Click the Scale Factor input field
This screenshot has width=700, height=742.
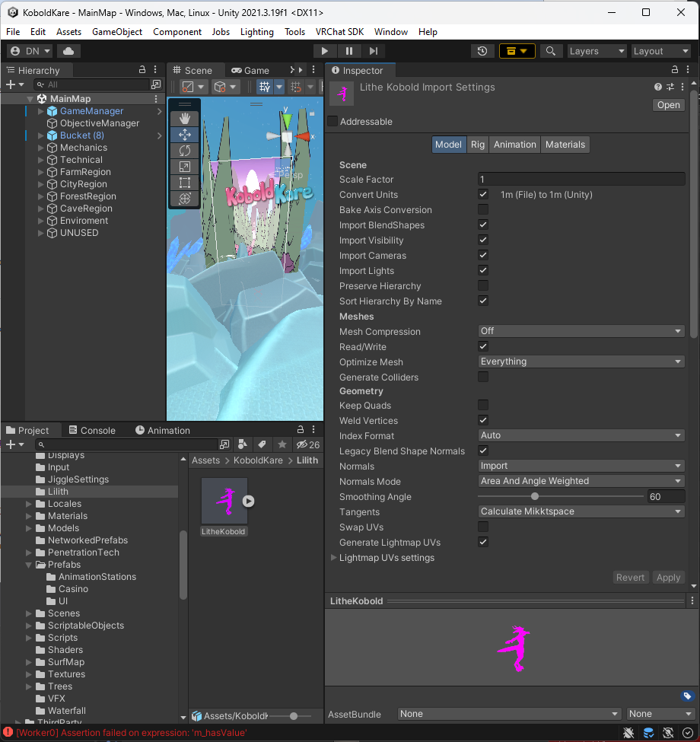[x=581, y=180]
